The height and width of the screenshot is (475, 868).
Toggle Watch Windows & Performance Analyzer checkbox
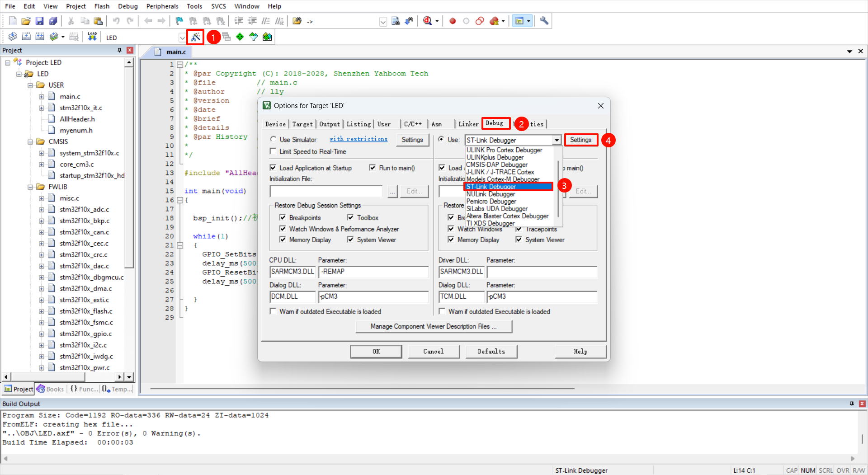coord(283,229)
